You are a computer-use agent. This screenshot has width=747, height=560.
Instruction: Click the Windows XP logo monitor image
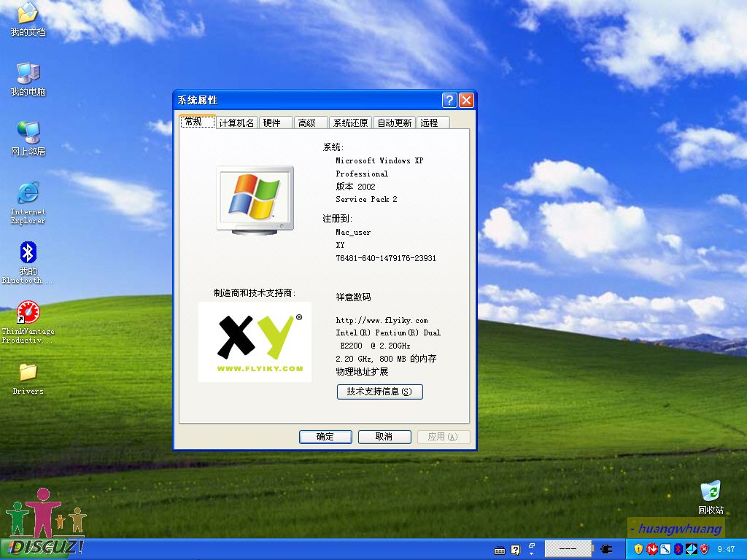[255, 200]
